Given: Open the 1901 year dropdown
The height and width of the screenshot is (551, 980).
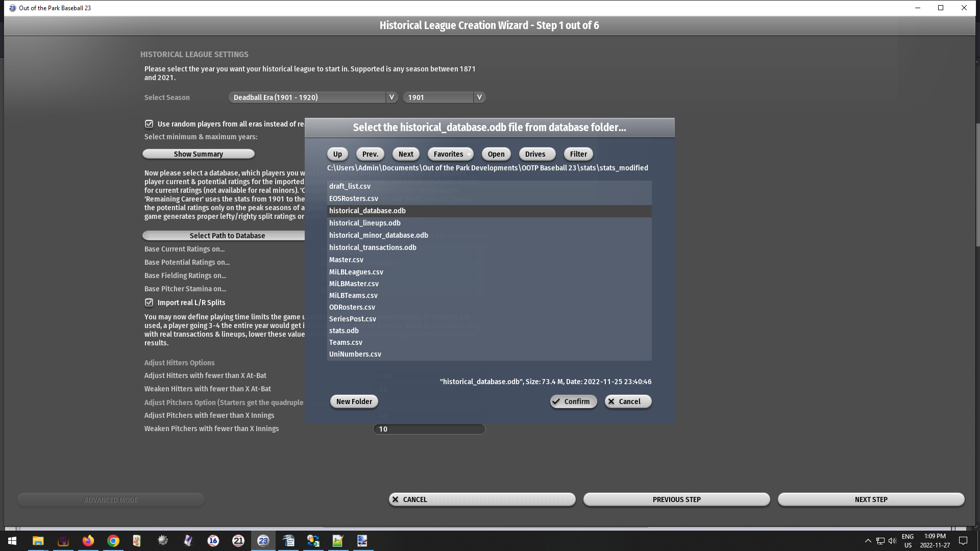Looking at the screenshot, I should coord(444,97).
